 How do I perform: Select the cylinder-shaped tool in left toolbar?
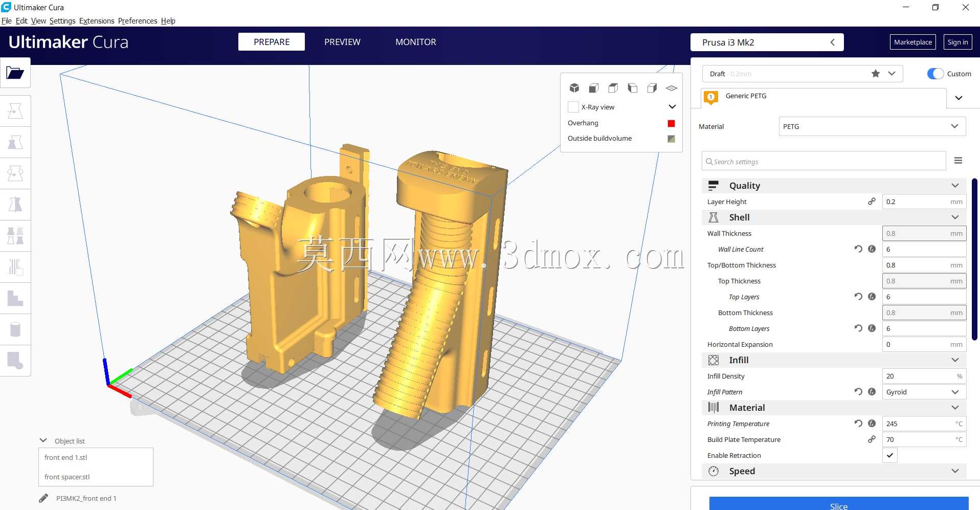pyautogui.click(x=15, y=329)
